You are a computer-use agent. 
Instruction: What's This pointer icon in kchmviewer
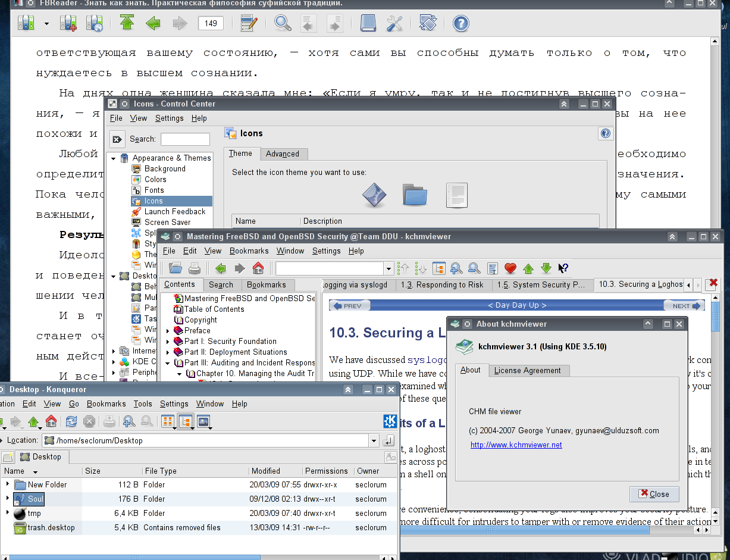563,268
